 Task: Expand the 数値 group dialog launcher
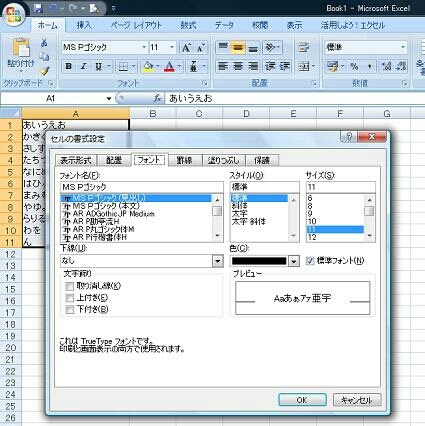(405, 83)
